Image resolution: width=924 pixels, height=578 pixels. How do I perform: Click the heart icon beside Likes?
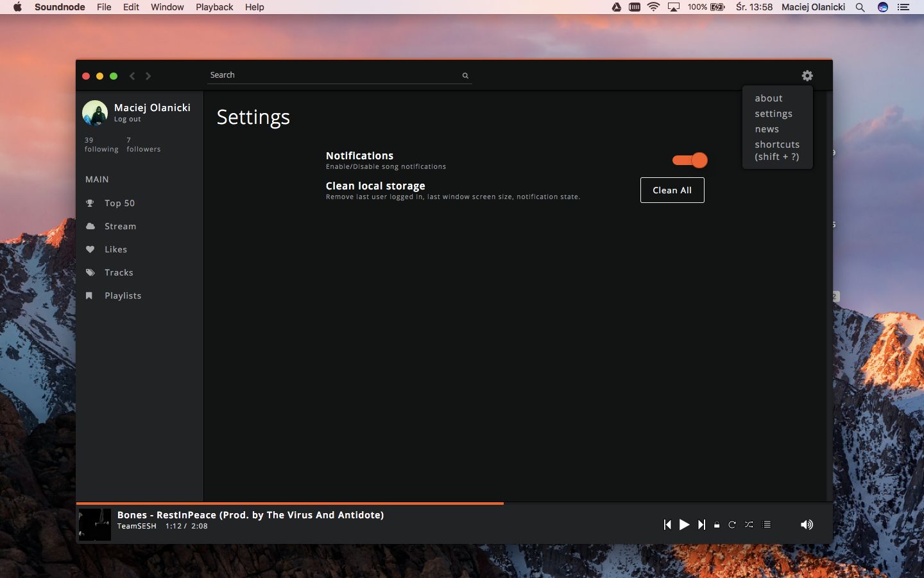pyautogui.click(x=90, y=249)
